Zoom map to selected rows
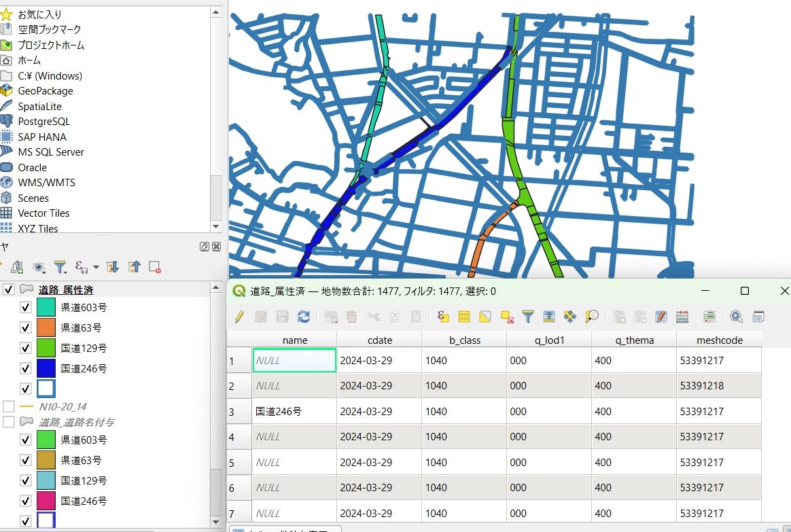 coord(592,317)
